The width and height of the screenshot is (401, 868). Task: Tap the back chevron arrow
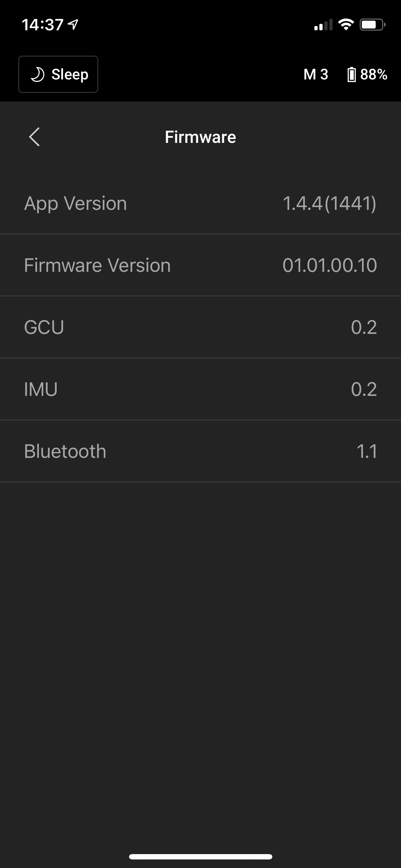click(34, 137)
